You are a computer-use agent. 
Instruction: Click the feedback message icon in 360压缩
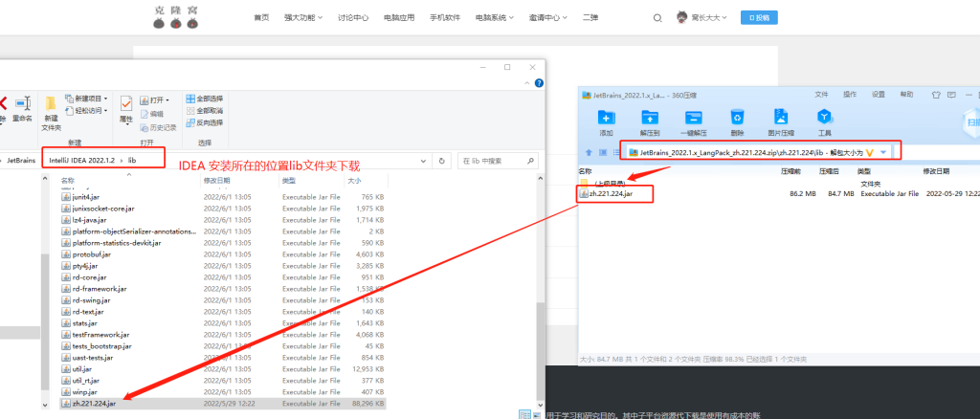(952, 95)
